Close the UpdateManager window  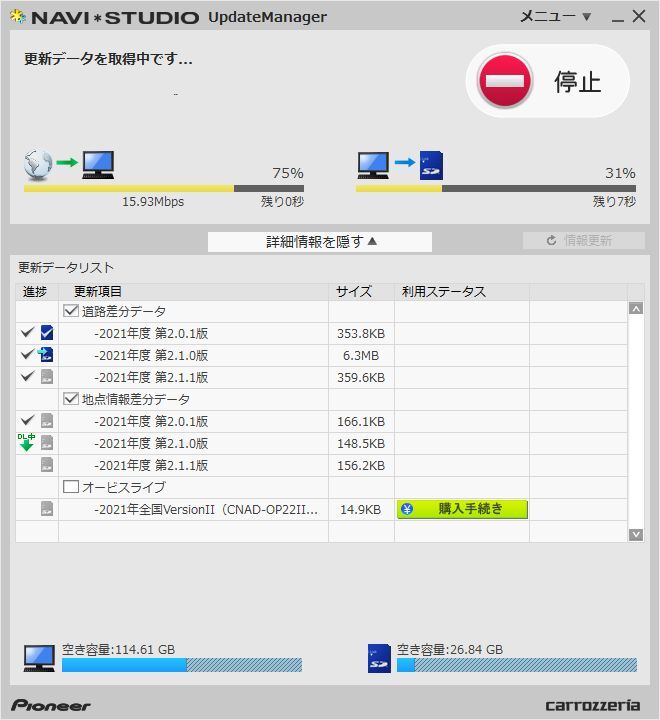click(x=639, y=17)
